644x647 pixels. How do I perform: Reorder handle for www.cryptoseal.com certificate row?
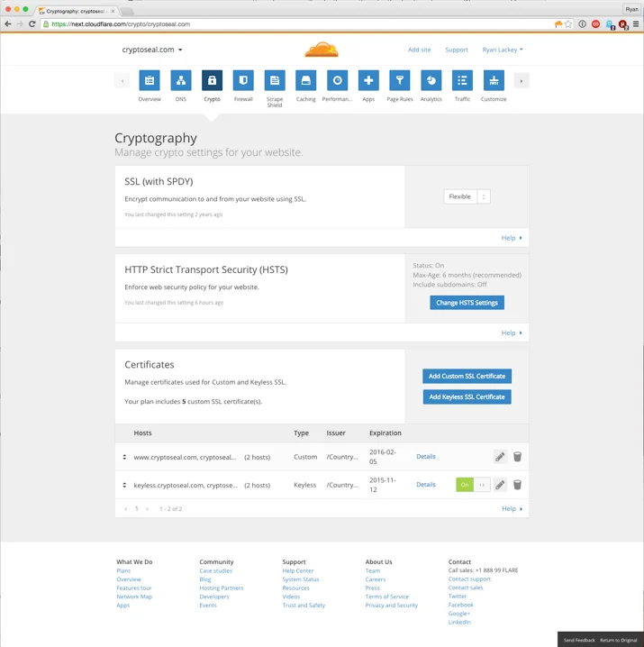pyautogui.click(x=124, y=457)
